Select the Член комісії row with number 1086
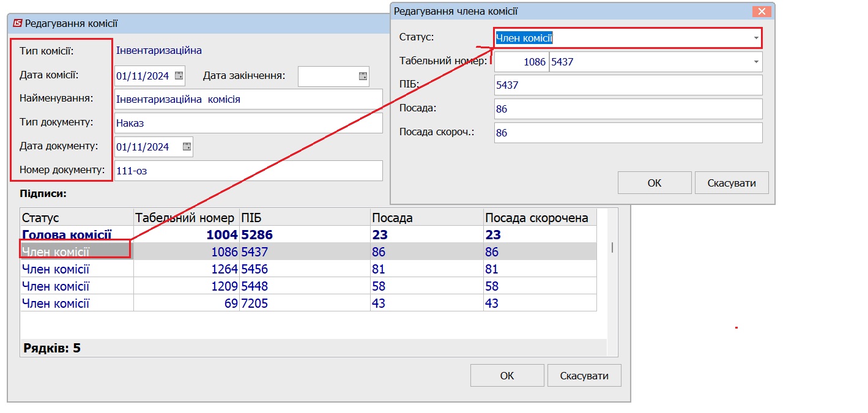Image resolution: width=868 pixels, height=413 pixels. tap(308, 251)
